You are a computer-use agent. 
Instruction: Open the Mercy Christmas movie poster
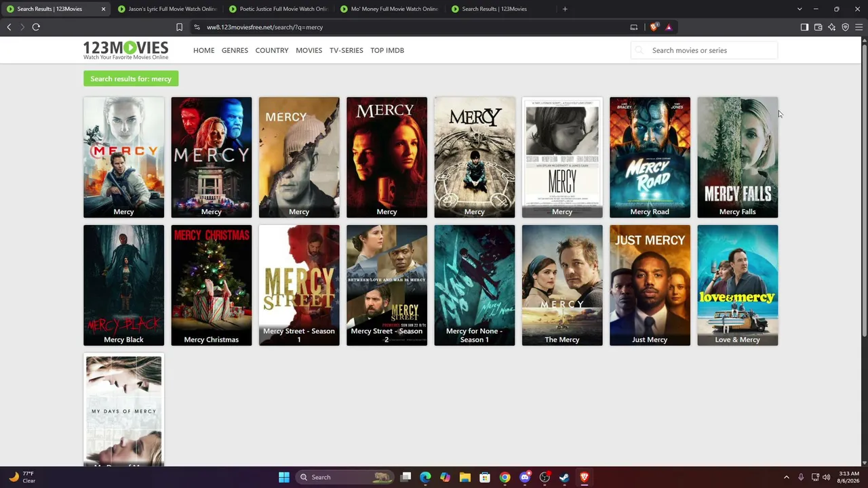(211, 285)
